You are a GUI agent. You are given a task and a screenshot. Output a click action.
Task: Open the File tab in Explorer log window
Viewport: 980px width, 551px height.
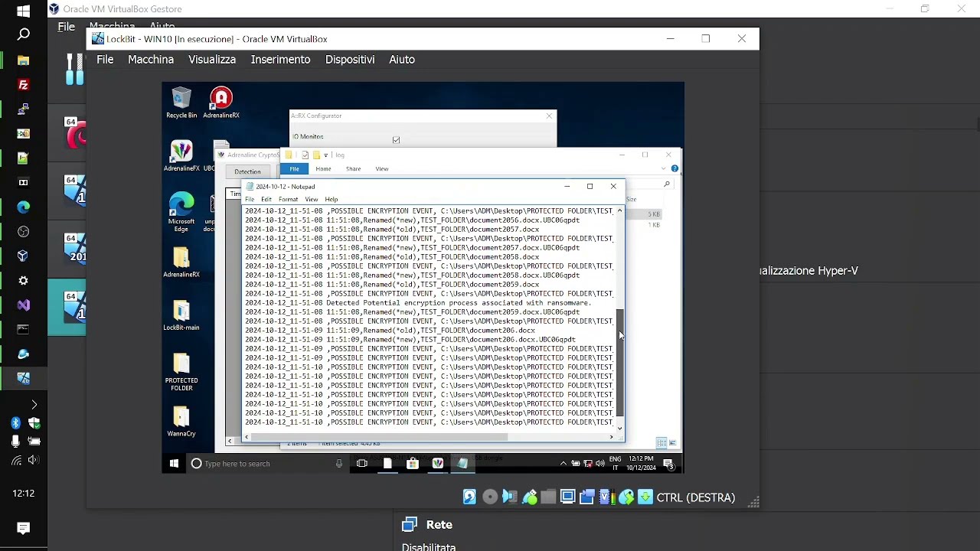click(294, 168)
